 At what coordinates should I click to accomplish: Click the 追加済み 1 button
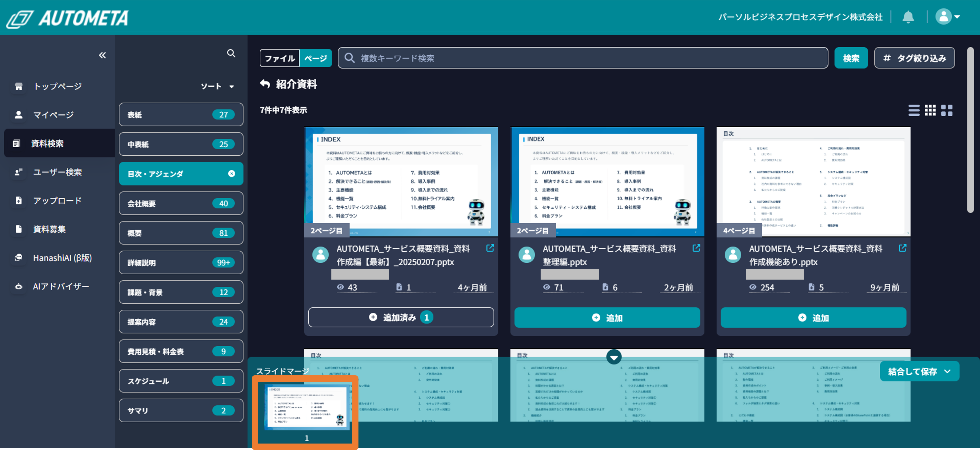point(401,317)
